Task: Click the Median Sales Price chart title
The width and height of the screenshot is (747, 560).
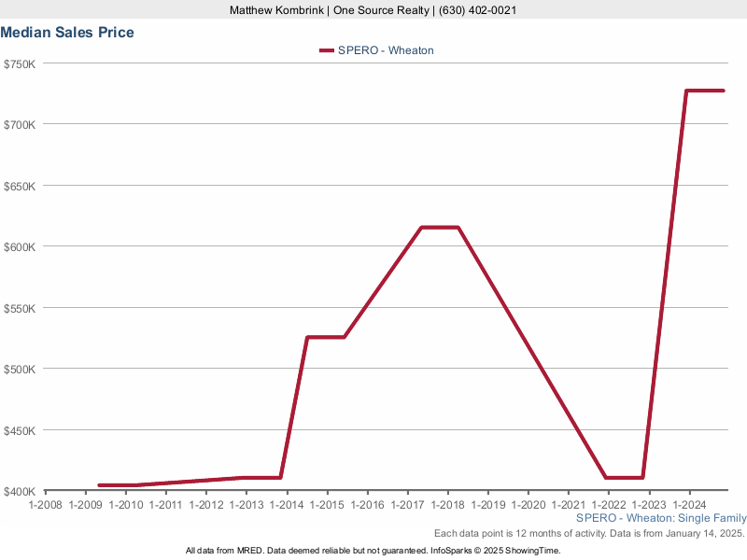Action: click(x=67, y=33)
